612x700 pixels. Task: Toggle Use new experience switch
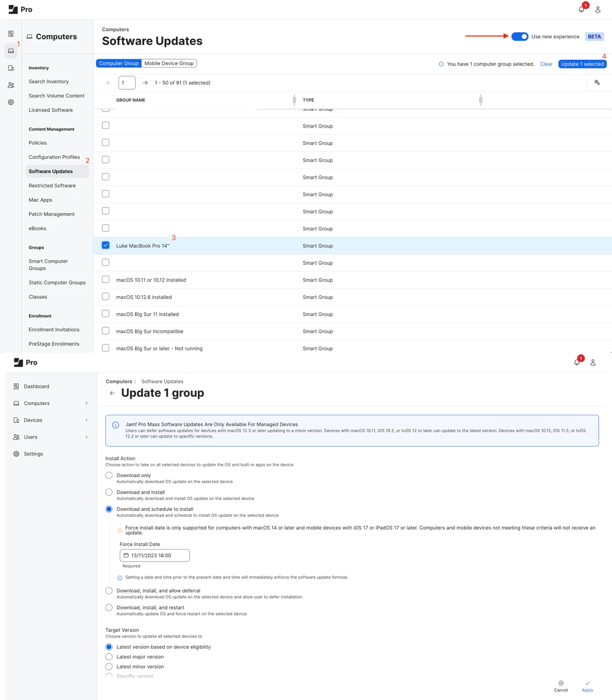point(519,37)
